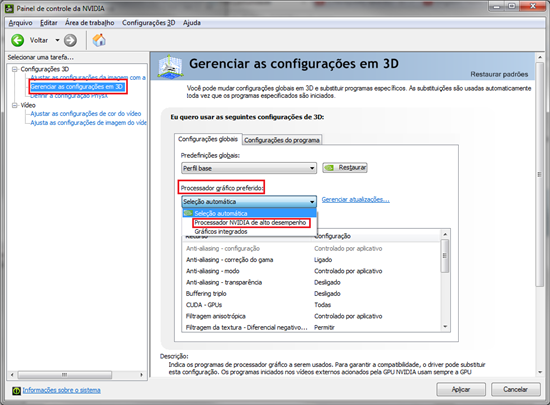Image resolution: width=550 pixels, height=405 pixels.
Task: Click the Ligado value for gamma correction
Action: [x=323, y=260]
